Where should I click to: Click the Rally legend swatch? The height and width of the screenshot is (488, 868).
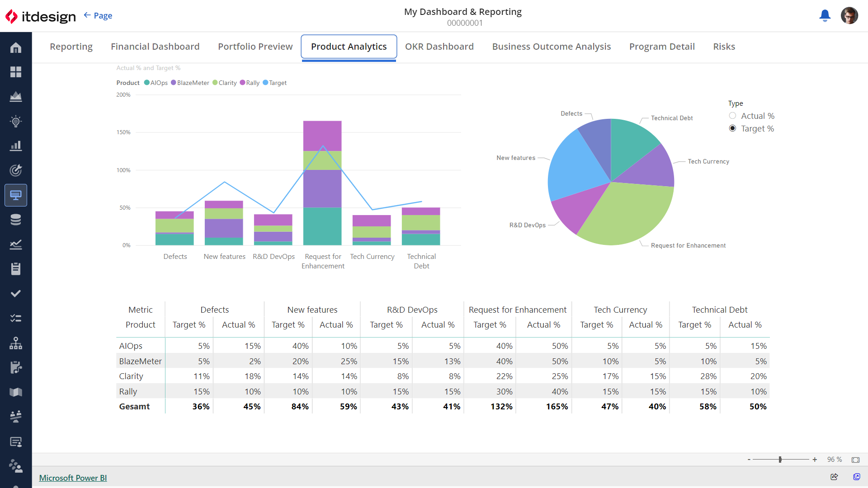click(x=243, y=83)
